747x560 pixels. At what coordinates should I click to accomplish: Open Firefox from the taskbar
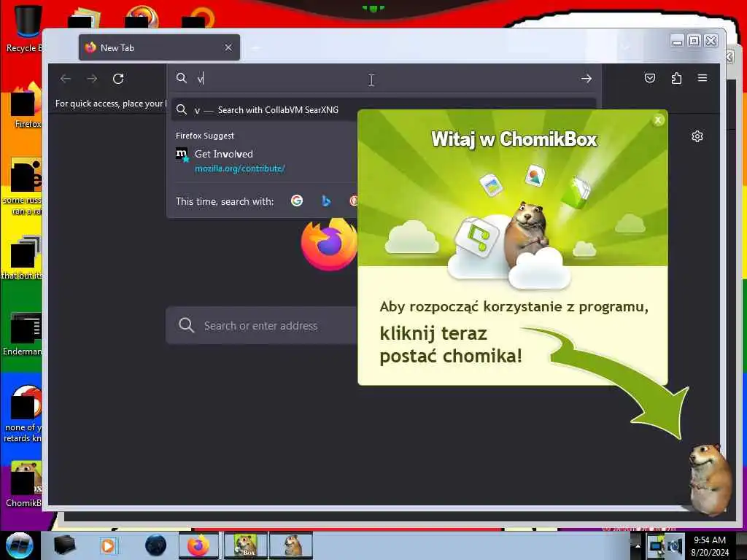[x=198, y=545]
